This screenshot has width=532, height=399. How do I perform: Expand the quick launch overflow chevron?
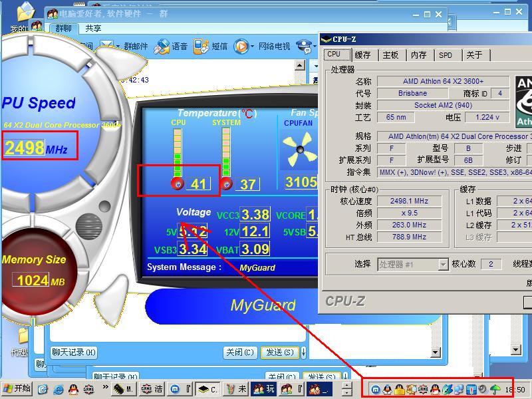pyautogui.click(x=106, y=387)
